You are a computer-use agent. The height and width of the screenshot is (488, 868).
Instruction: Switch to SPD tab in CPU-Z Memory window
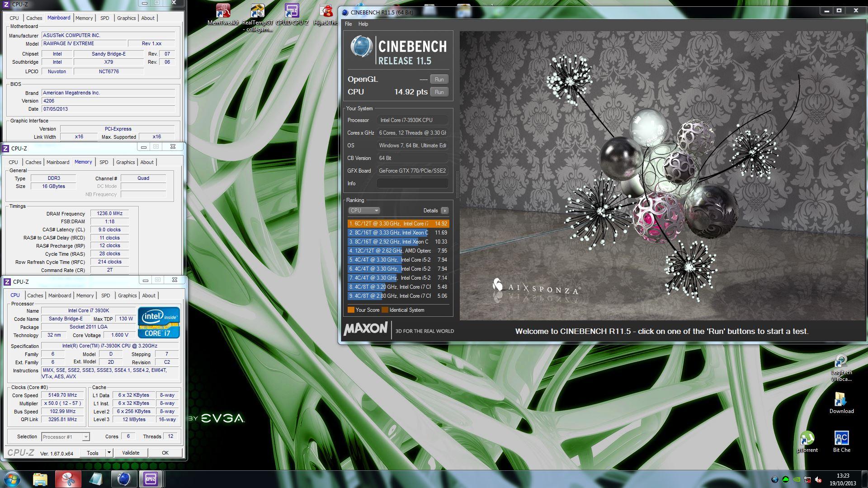click(x=104, y=162)
